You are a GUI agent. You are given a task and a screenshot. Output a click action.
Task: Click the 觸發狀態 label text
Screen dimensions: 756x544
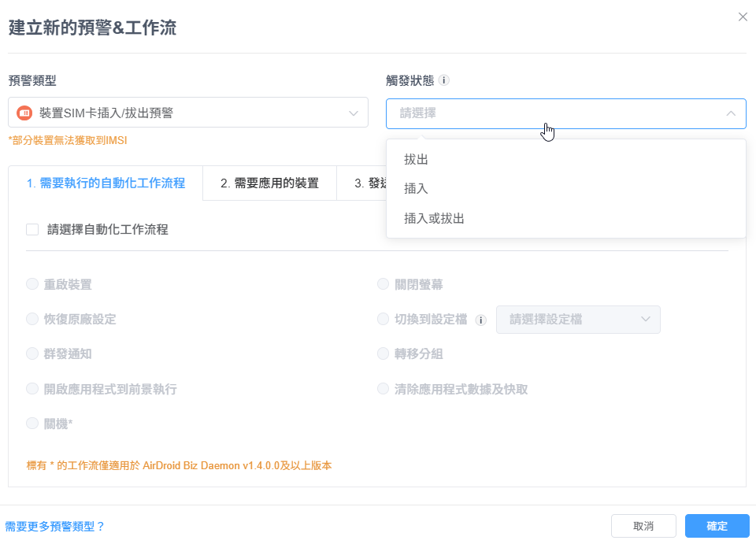tap(409, 80)
